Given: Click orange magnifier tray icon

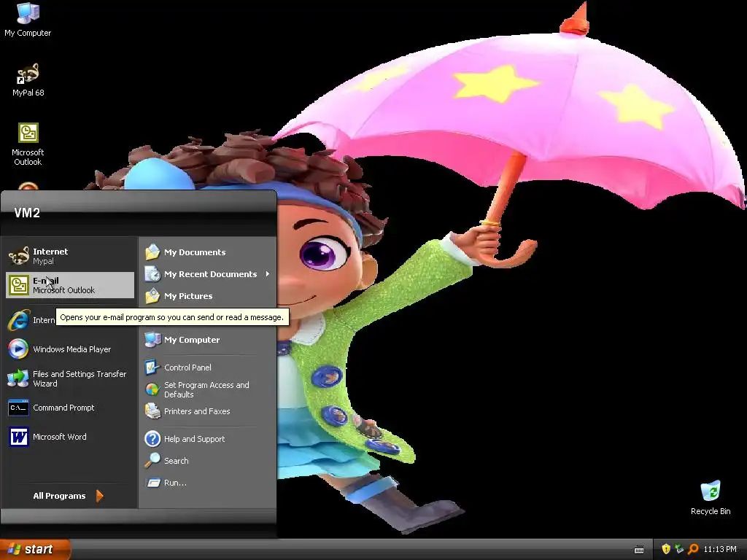Looking at the screenshot, I should point(693,549).
